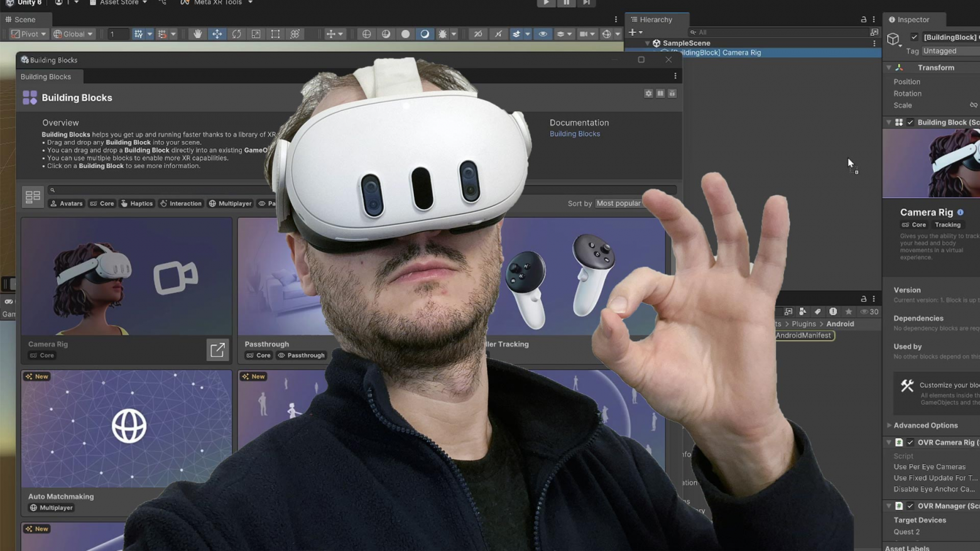The height and width of the screenshot is (551, 980).
Task: Open the Asset Store dropdown
Action: tap(118, 3)
